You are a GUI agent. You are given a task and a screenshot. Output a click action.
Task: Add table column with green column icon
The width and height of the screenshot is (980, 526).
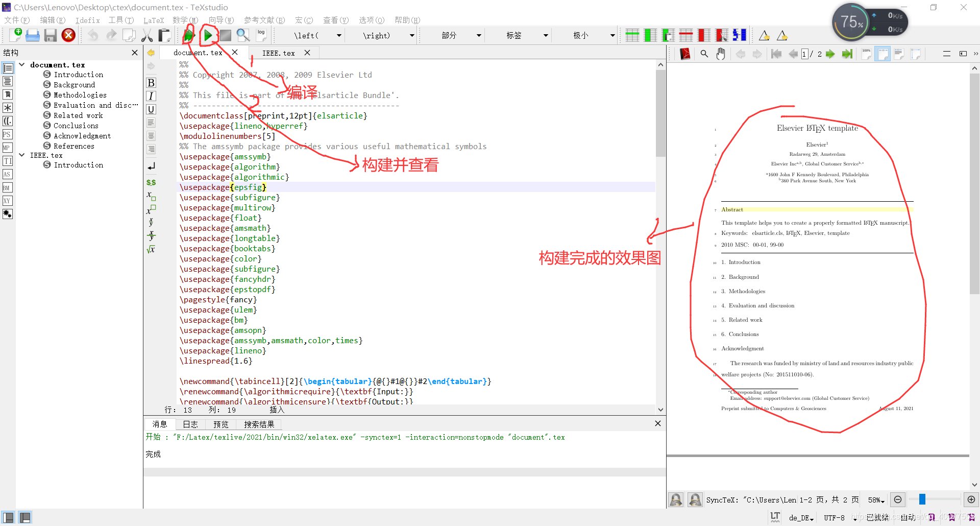(650, 35)
